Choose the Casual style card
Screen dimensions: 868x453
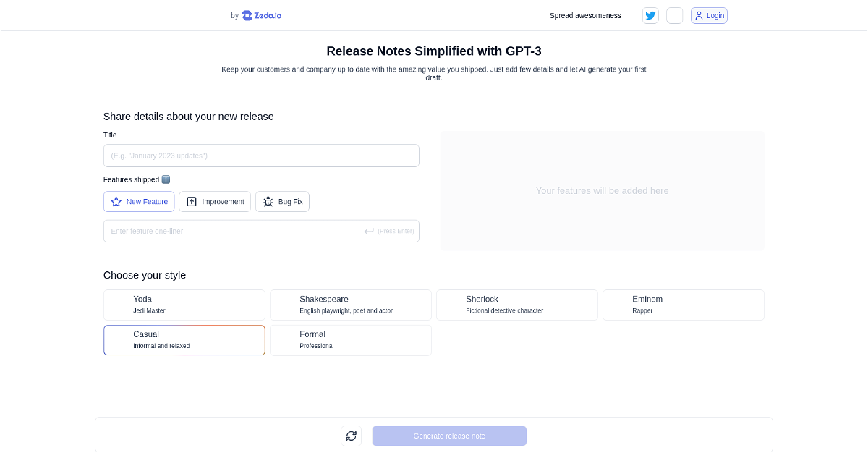click(x=184, y=340)
